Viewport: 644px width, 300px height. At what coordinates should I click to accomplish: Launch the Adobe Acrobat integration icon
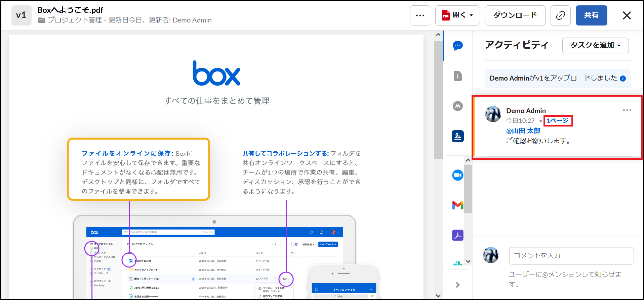click(457, 235)
